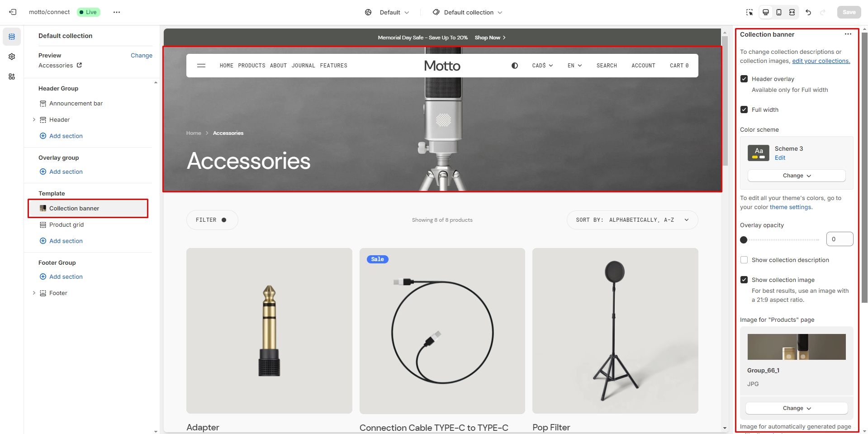Open Collection banner three-dot options menu

(848, 34)
